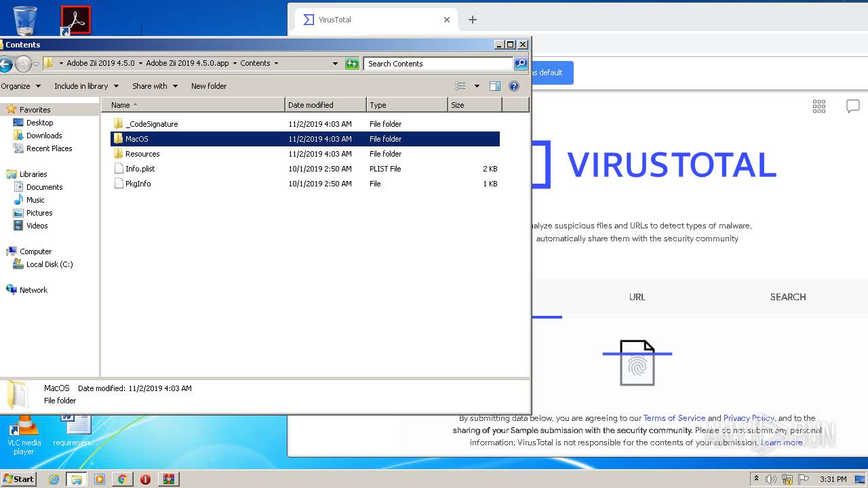
Task: Select the VirusTotal browser tab
Action: point(376,20)
